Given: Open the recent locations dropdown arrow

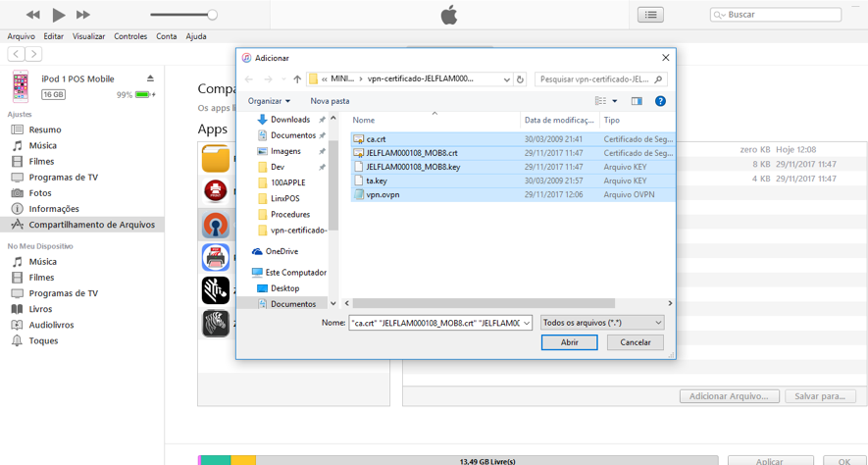Looking at the screenshot, I should coord(283,79).
